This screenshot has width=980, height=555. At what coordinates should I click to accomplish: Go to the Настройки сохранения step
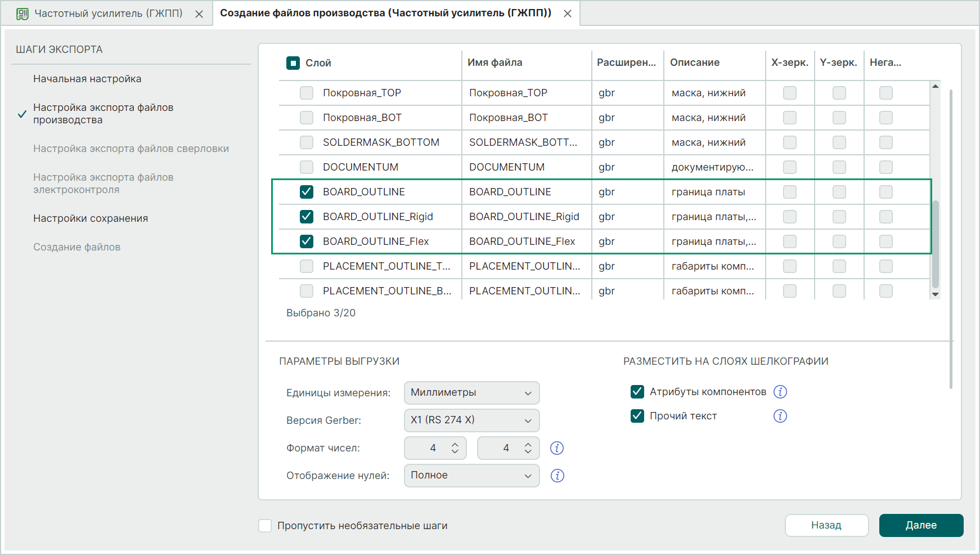click(91, 218)
